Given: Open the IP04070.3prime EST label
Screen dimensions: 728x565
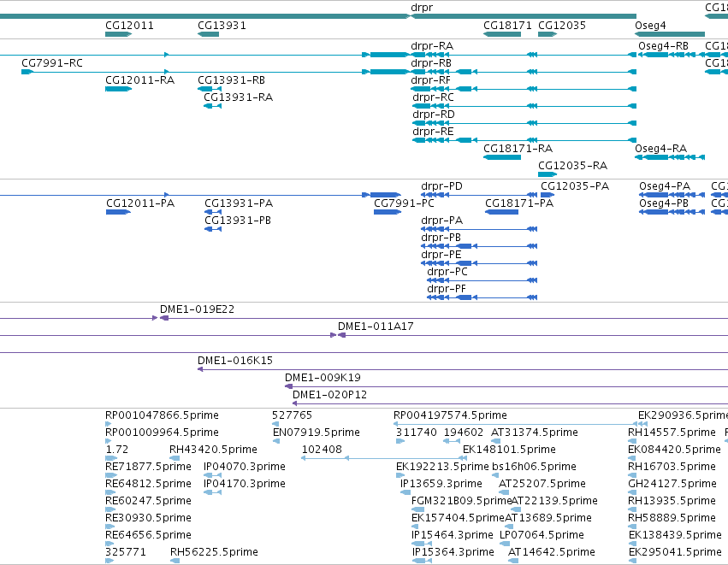Looking at the screenshot, I should (245, 467).
